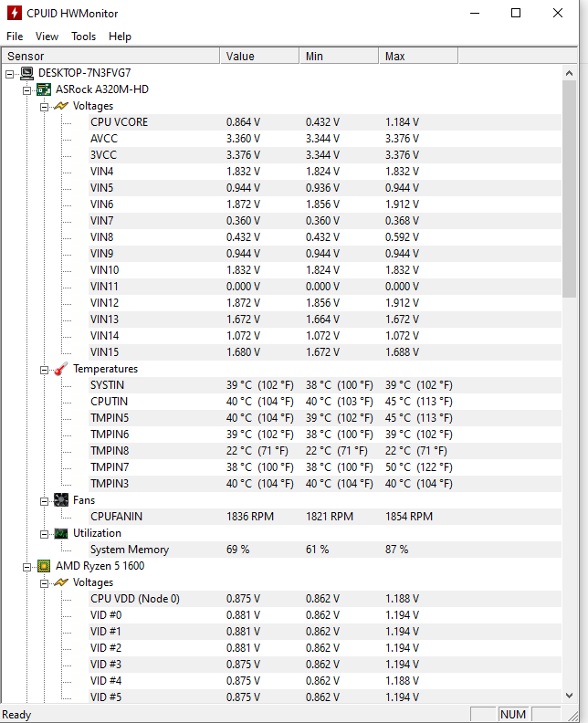Select the SYSTIN temperature row

point(325,385)
